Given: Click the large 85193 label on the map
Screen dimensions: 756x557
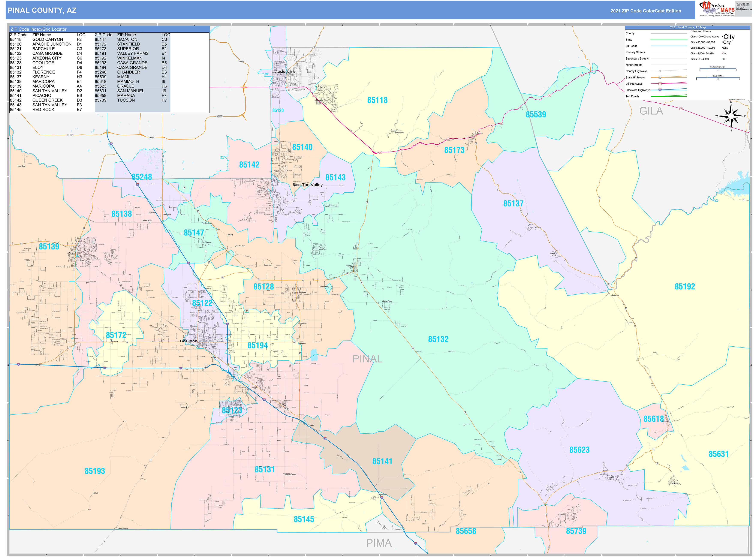Looking at the screenshot, I should point(95,471).
